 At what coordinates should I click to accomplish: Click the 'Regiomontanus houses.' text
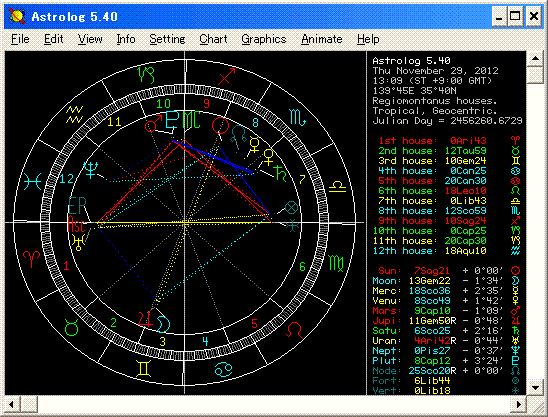pos(434,101)
